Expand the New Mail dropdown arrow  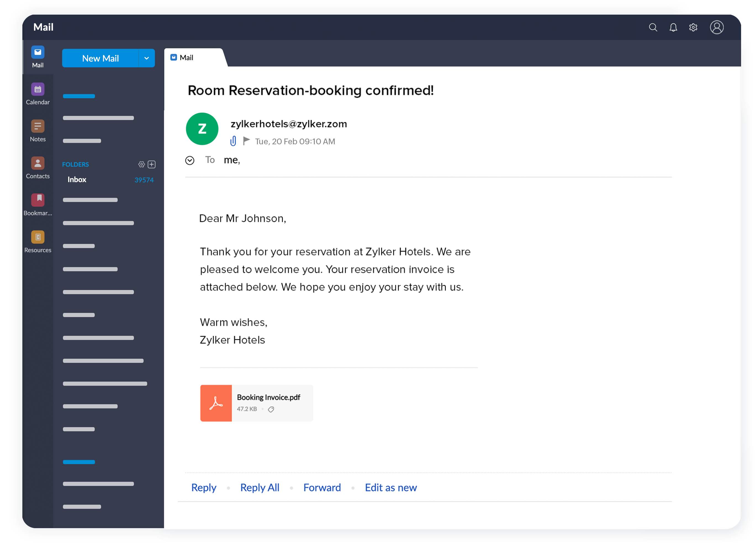click(x=146, y=58)
